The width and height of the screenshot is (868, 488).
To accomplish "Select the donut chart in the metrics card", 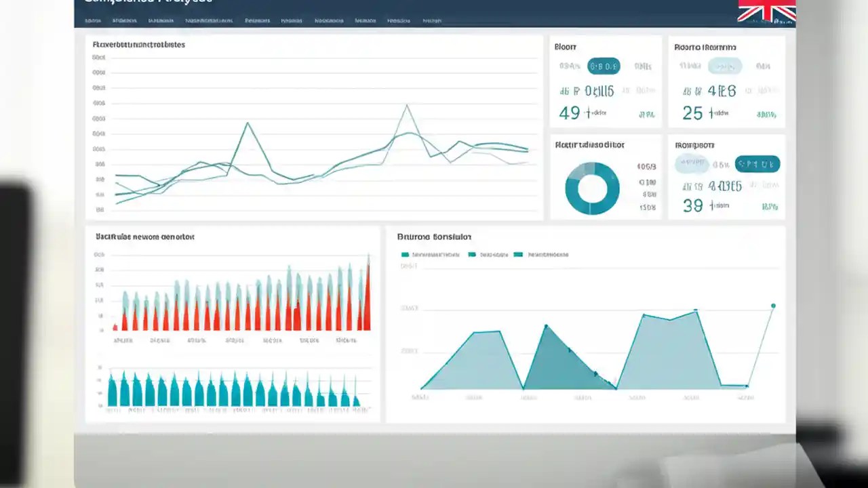I will [x=591, y=188].
